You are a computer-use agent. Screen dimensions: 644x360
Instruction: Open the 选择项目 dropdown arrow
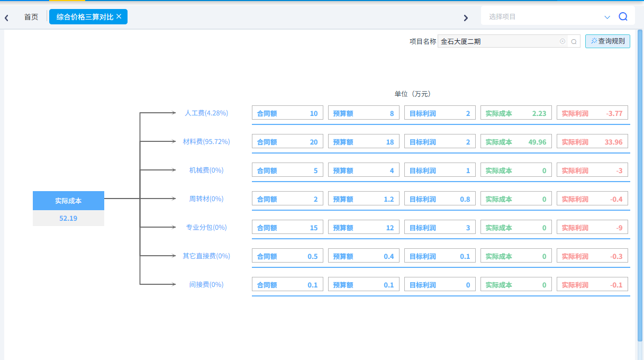point(607,17)
